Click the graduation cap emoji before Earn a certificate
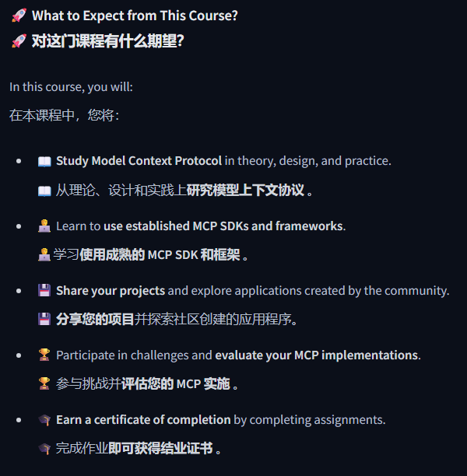This screenshot has width=467, height=476. click(x=44, y=420)
